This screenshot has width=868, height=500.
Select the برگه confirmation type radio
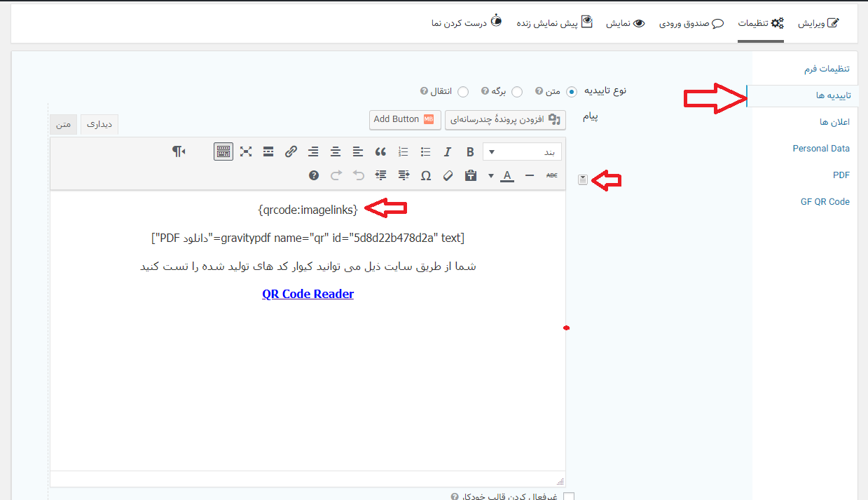point(517,92)
